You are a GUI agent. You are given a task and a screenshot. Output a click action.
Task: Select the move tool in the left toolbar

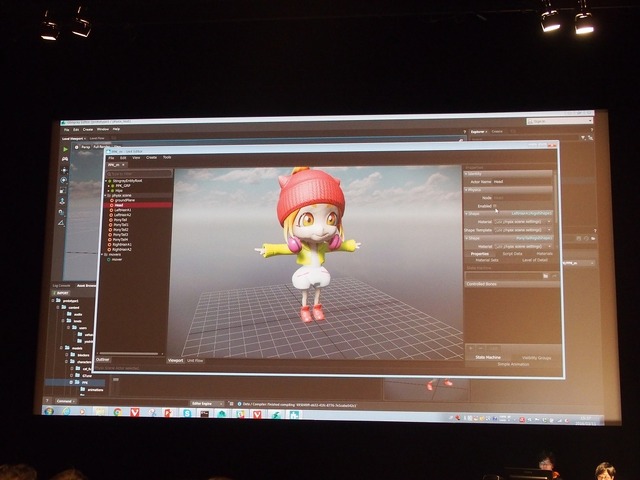coord(64,170)
